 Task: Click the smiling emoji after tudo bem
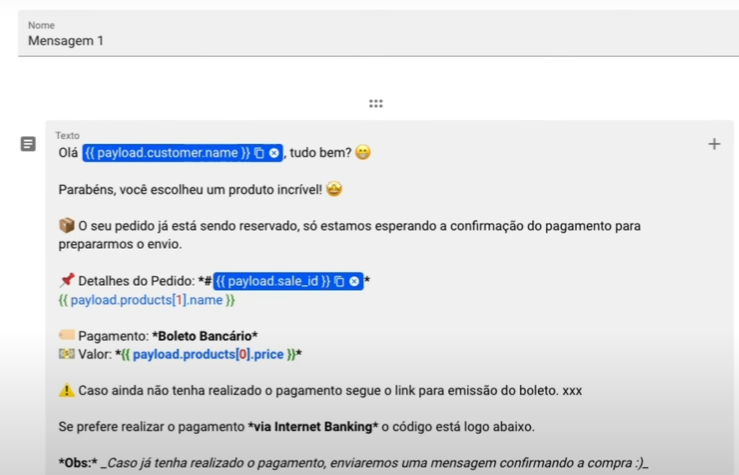click(362, 153)
